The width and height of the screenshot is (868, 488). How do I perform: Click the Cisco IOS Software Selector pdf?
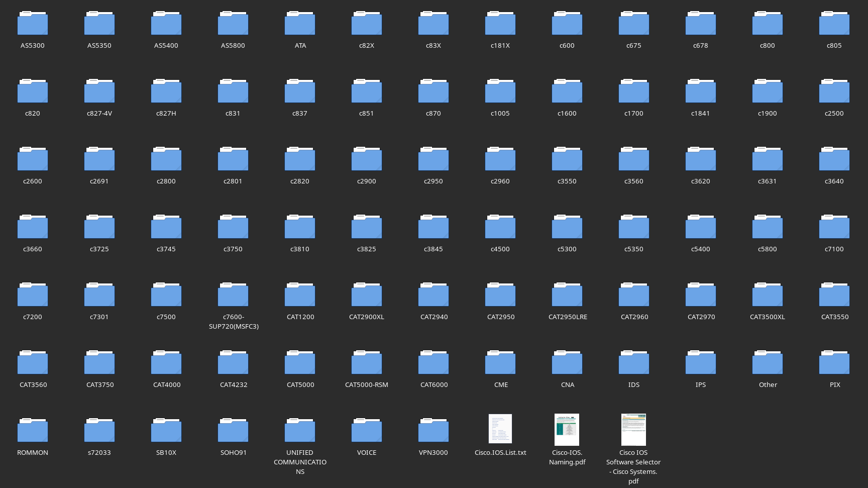(633, 429)
